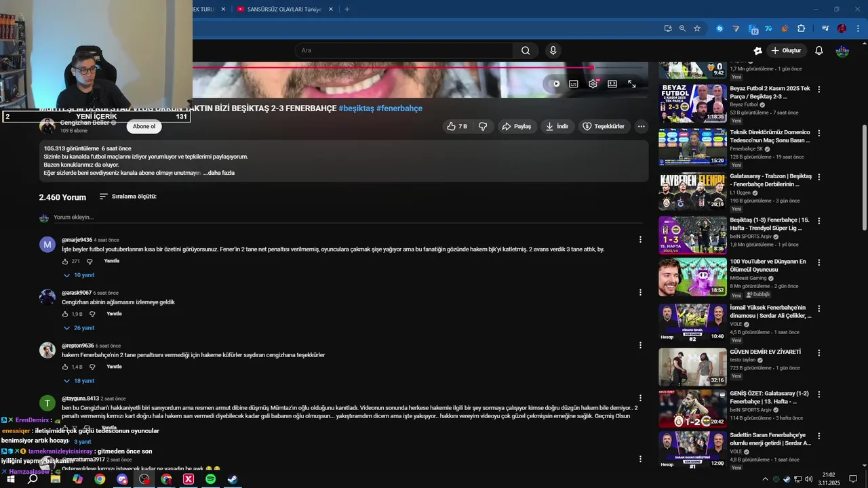Open YouTube notifications bell
The image size is (868, 488).
[819, 51]
